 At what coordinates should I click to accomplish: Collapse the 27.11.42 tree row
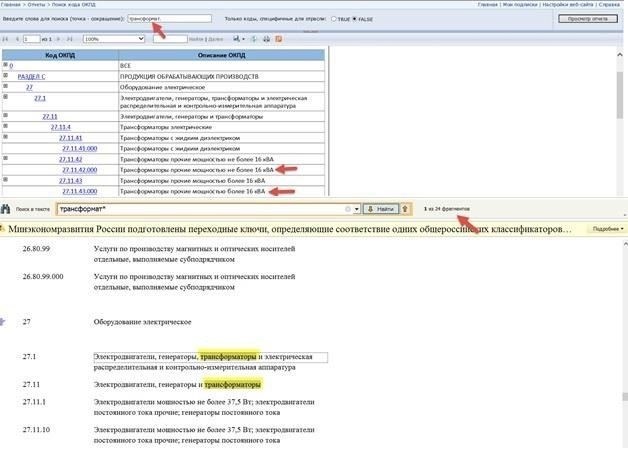tap(6, 158)
